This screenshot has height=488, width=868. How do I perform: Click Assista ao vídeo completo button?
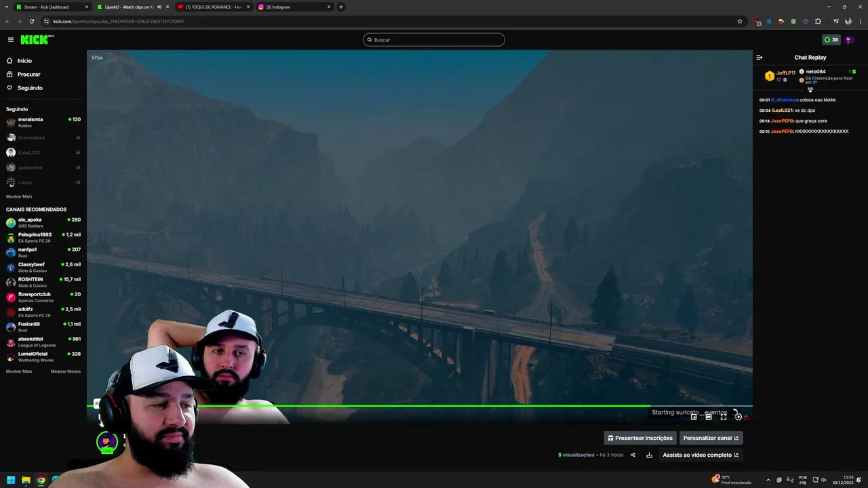tap(701, 455)
